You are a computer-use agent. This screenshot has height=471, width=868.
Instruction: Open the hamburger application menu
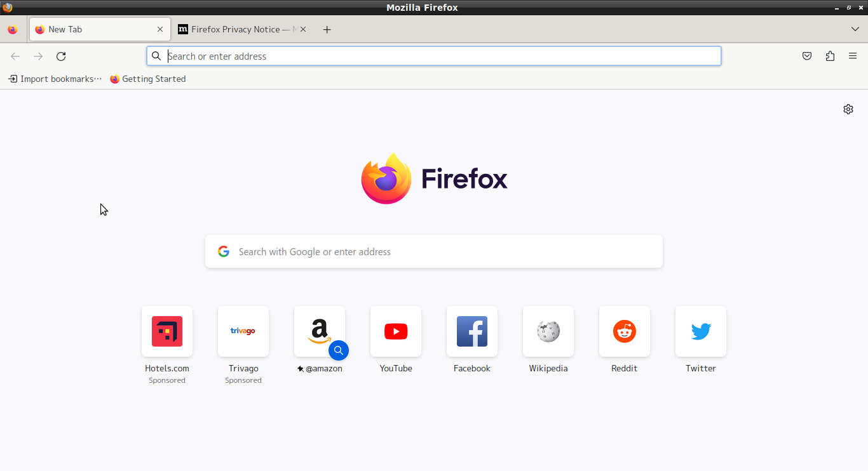[x=853, y=56]
